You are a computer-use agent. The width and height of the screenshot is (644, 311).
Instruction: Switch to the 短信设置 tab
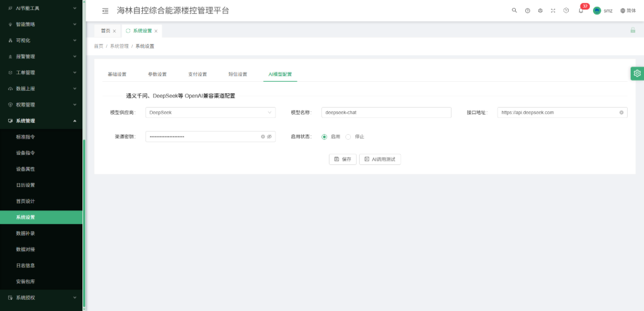238,74
